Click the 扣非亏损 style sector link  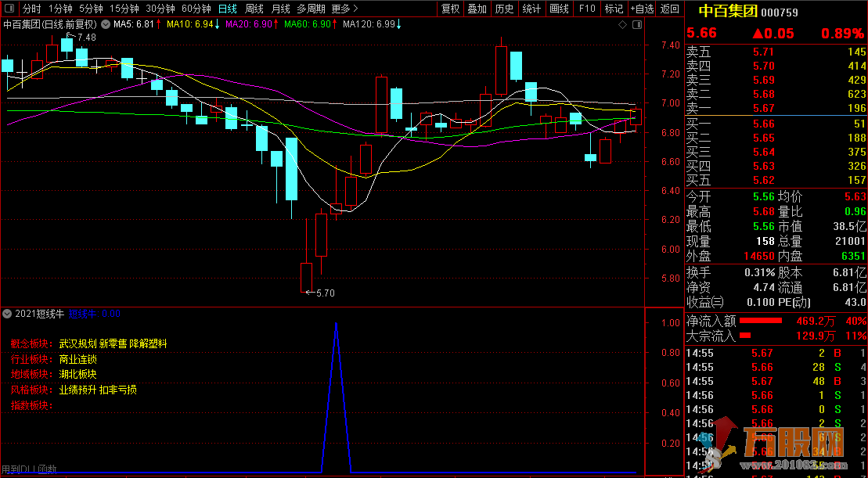pyautogui.click(x=118, y=390)
